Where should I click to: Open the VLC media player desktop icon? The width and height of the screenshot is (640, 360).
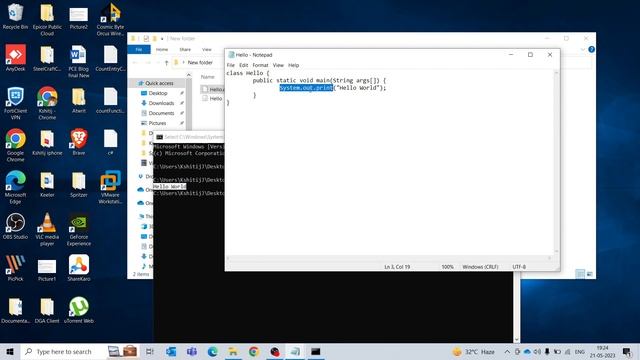pyautogui.click(x=47, y=229)
